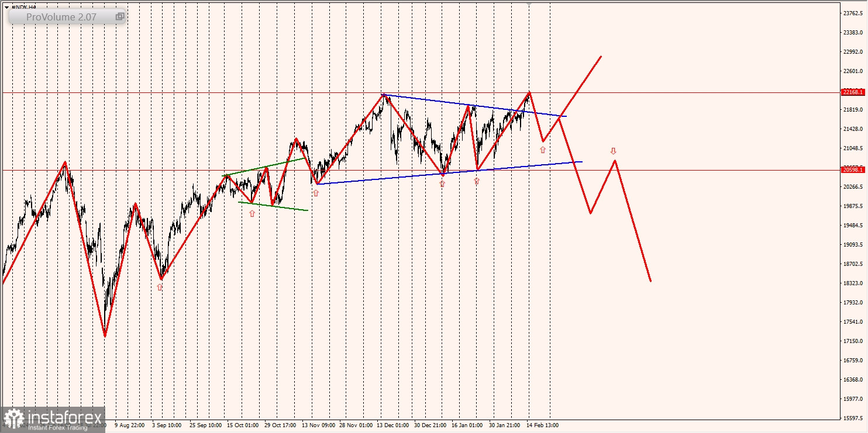Click the 17541.0 price scale value

tap(854, 322)
